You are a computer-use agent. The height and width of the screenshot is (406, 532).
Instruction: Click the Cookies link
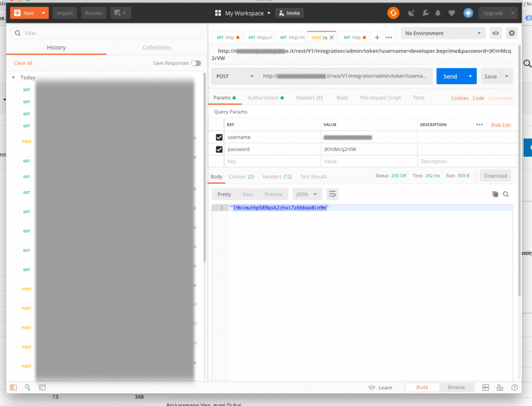tap(459, 98)
